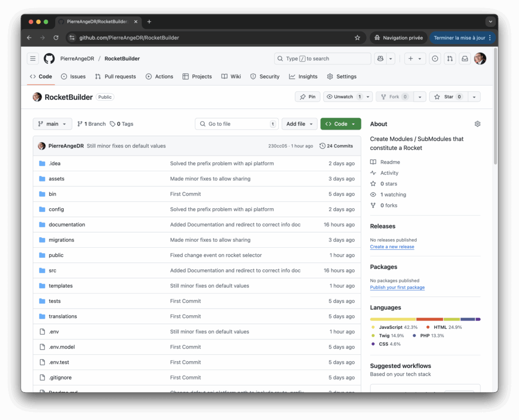Open the 1 Branch link
Image resolution: width=519 pixels, height=420 pixels.
tap(91, 124)
